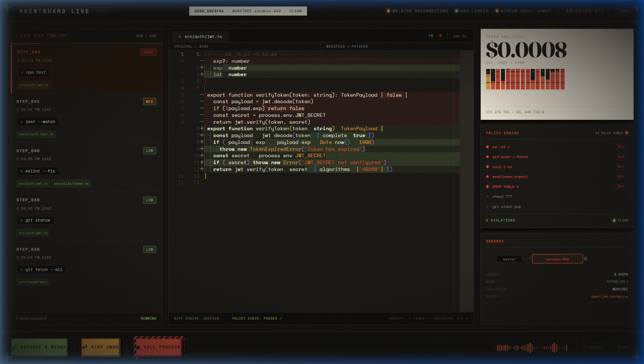Select STEP_042 in the timeline
Screen dimensions: 644x364
(x=86, y=68)
